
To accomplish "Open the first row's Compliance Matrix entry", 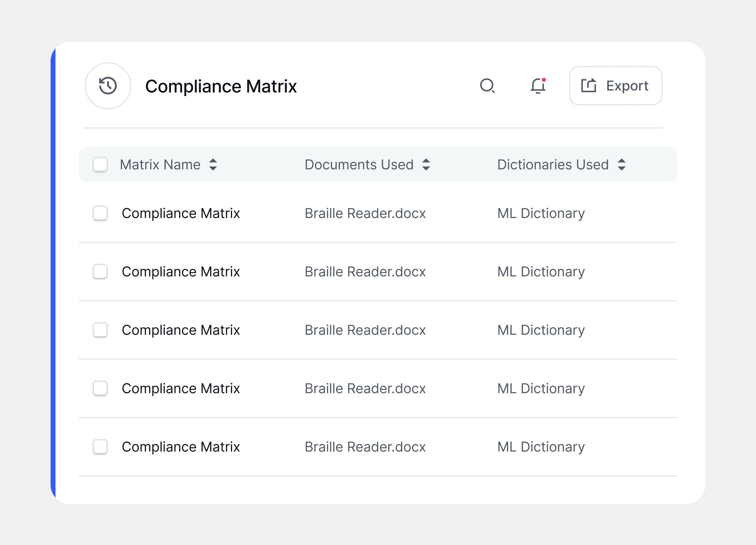I will (181, 213).
